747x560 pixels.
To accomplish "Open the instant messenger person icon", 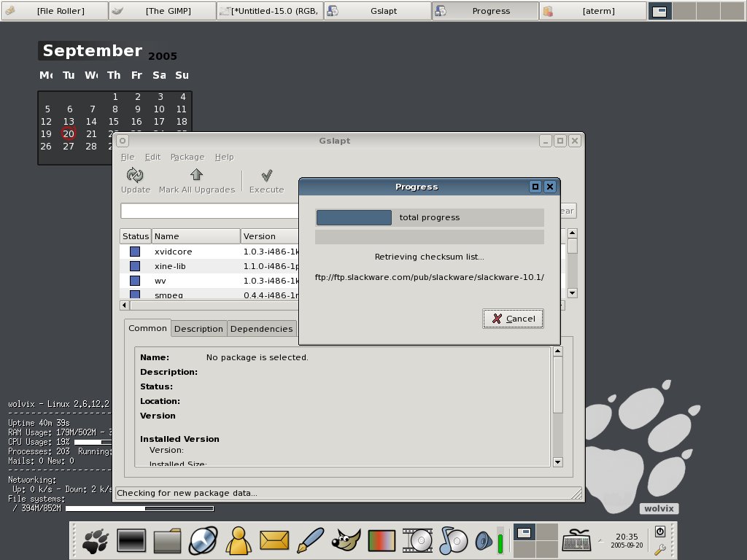I will [239, 541].
